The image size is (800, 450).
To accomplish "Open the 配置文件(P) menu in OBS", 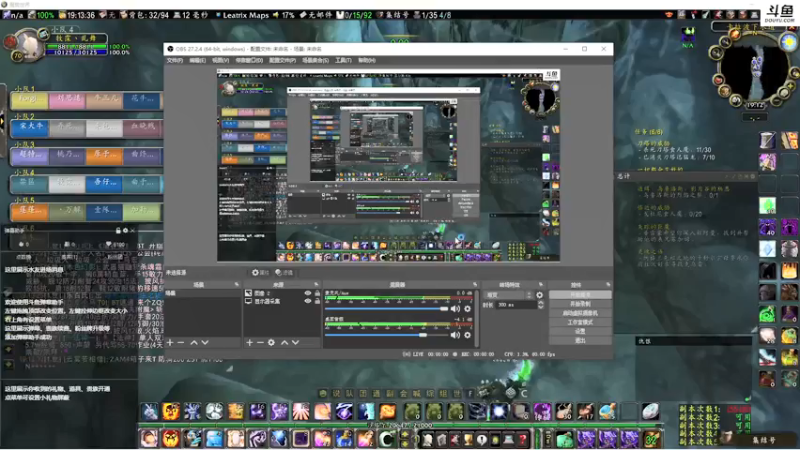I will [x=283, y=60].
